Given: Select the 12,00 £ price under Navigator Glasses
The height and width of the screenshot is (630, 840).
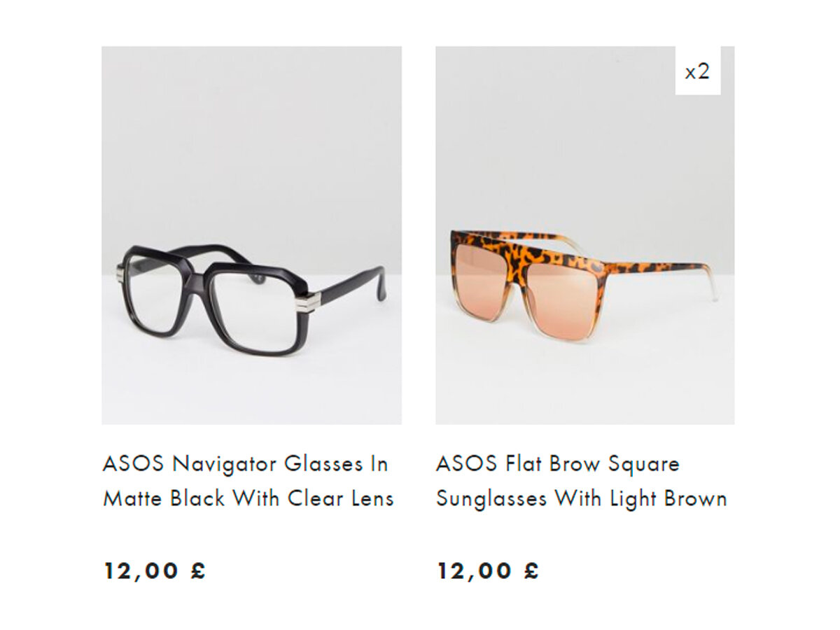Looking at the screenshot, I should coord(155,570).
